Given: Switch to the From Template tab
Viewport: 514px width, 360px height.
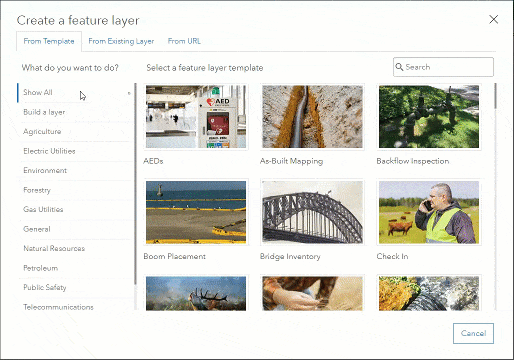Looking at the screenshot, I should (49, 41).
